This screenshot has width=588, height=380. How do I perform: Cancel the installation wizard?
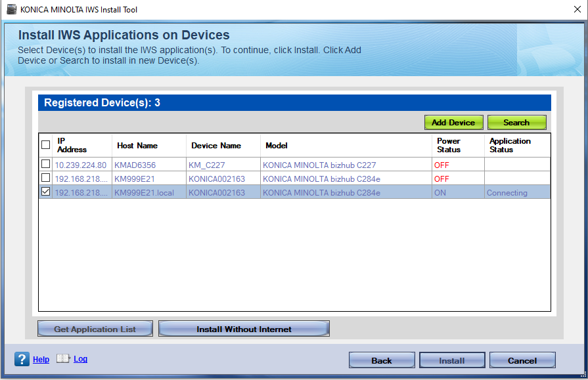point(522,360)
